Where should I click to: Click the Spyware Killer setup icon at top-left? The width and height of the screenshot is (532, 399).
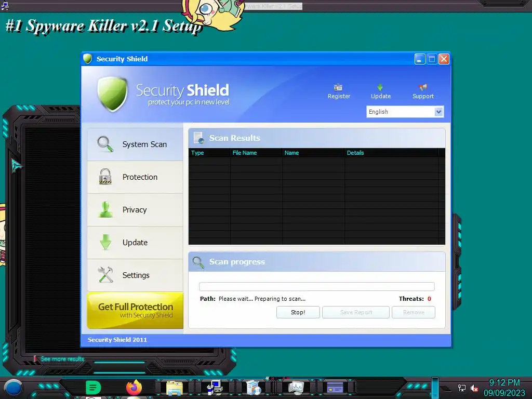click(x=5, y=5)
